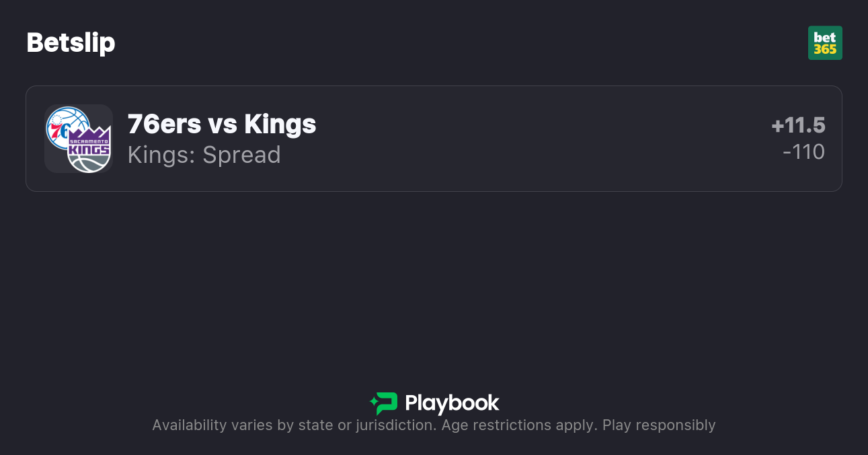Click the word 76ers in matchup title
Screen dimensions: 868x455
[155, 125]
